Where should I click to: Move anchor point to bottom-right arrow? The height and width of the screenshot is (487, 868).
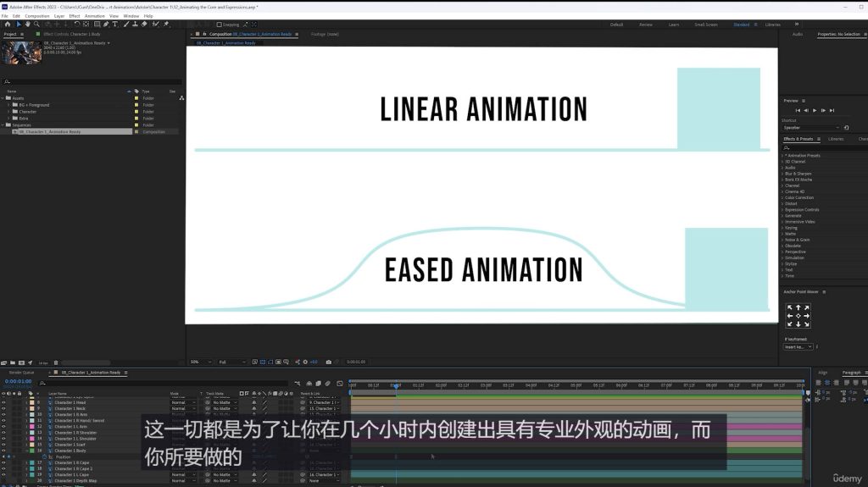click(807, 324)
